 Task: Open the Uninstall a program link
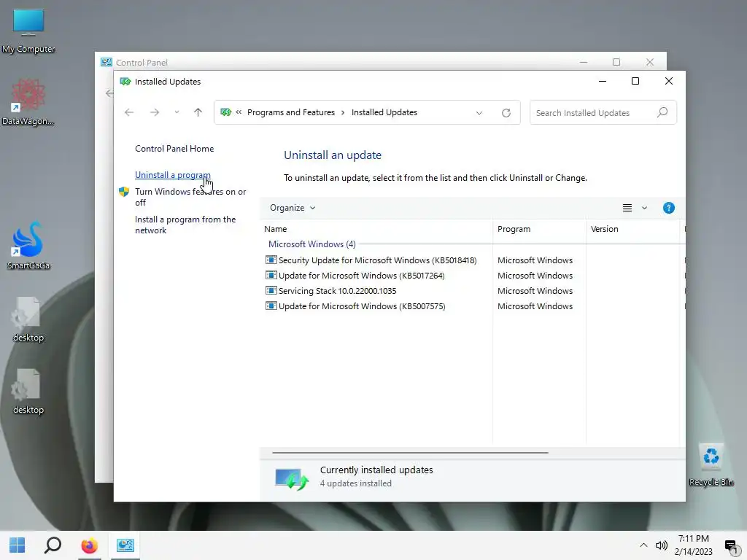[172, 175]
